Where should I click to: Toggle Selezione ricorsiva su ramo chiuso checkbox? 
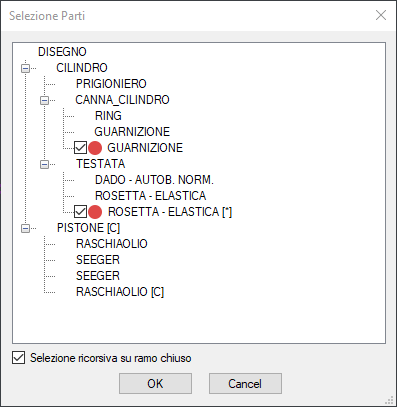tap(18, 358)
